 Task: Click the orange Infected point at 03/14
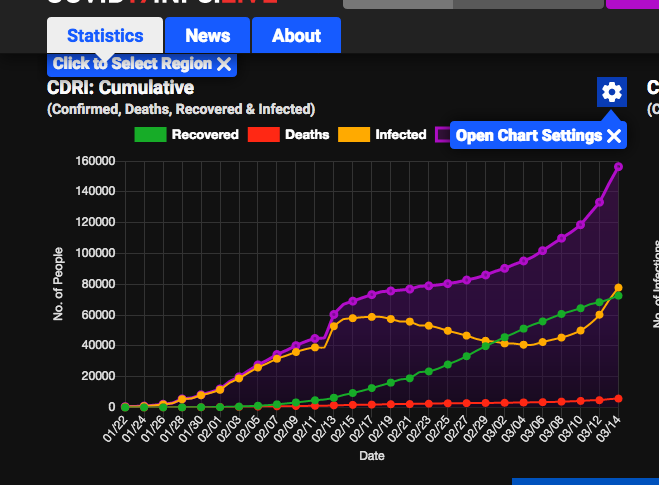(x=618, y=288)
